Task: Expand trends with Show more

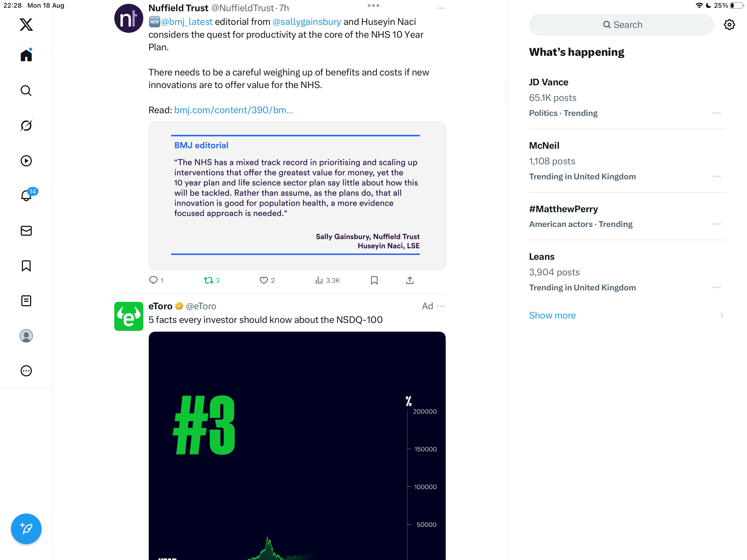Action: (552, 315)
